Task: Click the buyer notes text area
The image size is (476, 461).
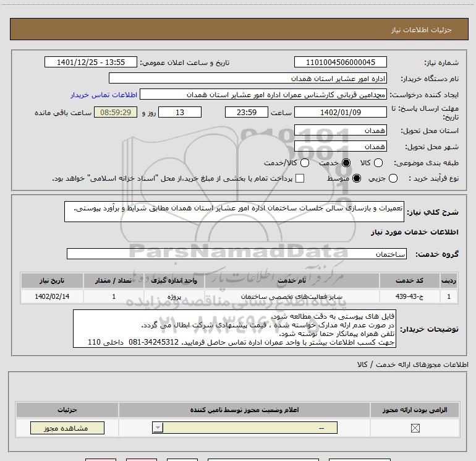Action: pyautogui.click(x=234, y=329)
